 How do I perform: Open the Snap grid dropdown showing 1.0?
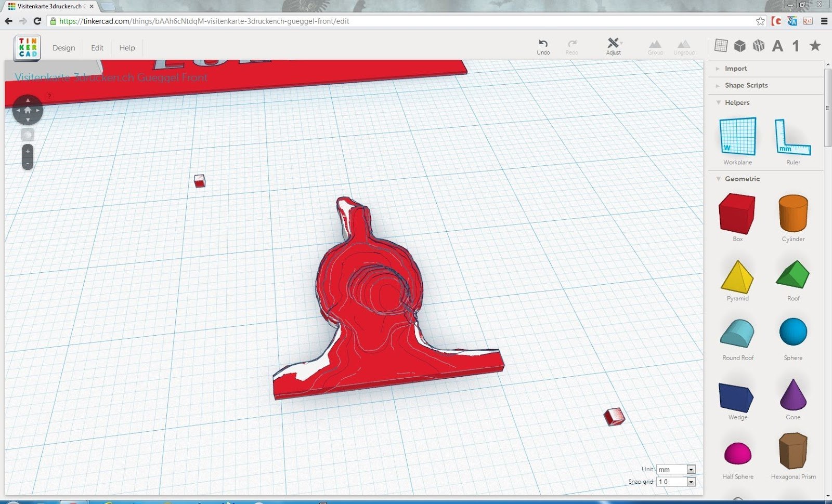pos(675,482)
